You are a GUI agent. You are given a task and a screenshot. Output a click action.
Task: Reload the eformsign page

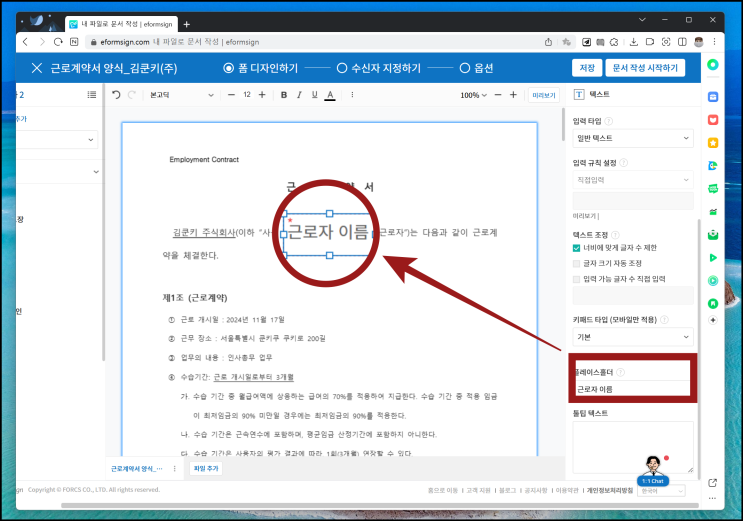[x=58, y=42]
